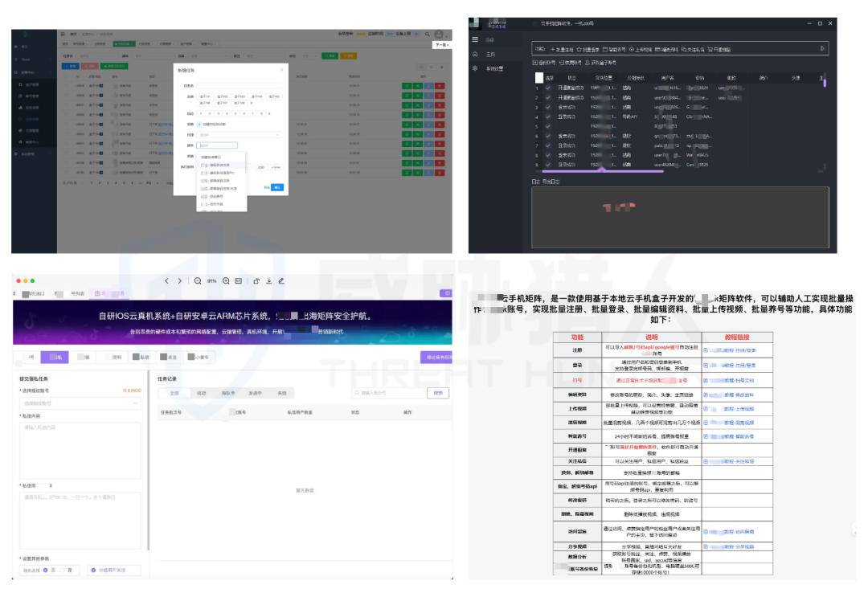This screenshot has width=868, height=597.
Task: Uncheck row 9 checkbox in dark table
Action: [x=548, y=165]
